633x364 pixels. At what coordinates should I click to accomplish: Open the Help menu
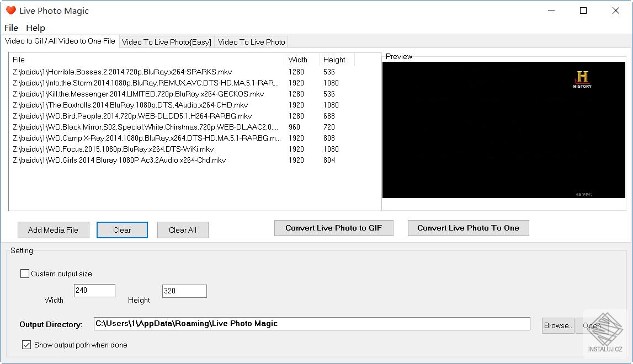click(35, 28)
